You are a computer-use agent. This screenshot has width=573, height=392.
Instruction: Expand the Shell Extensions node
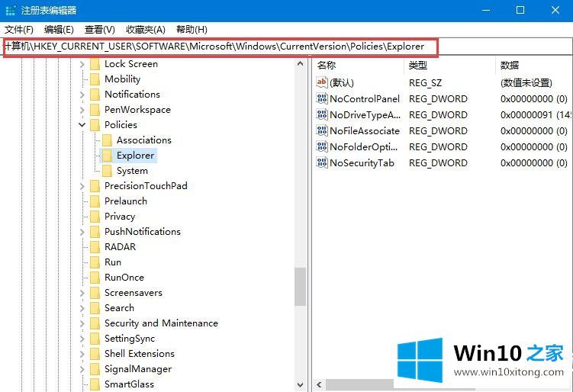pos(82,354)
